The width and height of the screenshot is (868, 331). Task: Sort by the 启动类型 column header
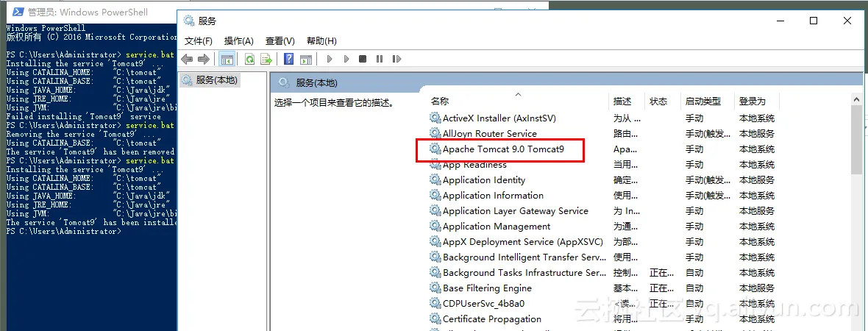pyautogui.click(x=708, y=102)
